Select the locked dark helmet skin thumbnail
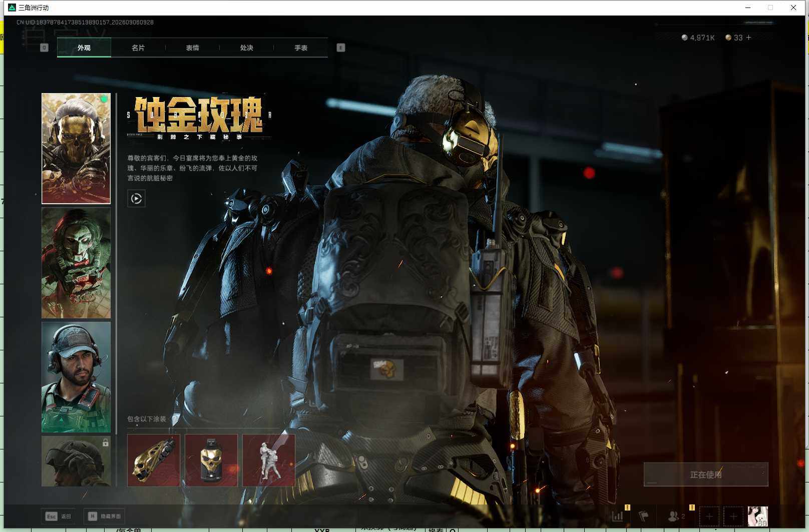 click(x=76, y=461)
